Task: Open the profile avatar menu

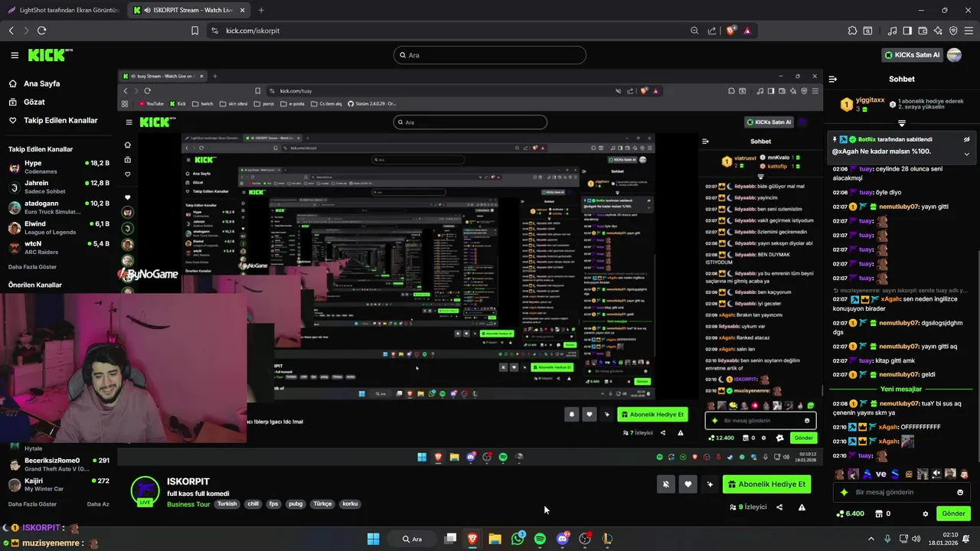Action: coord(954,55)
